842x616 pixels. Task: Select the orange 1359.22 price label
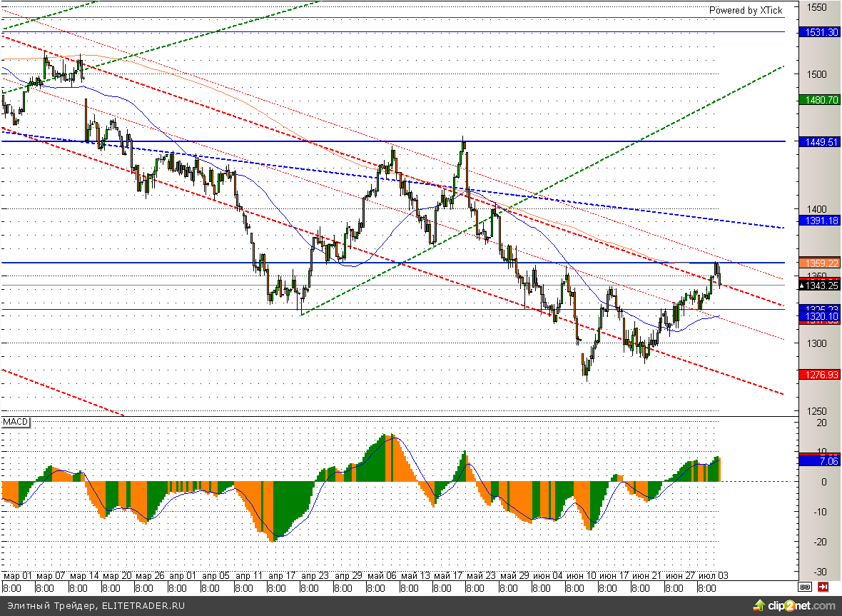820,262
